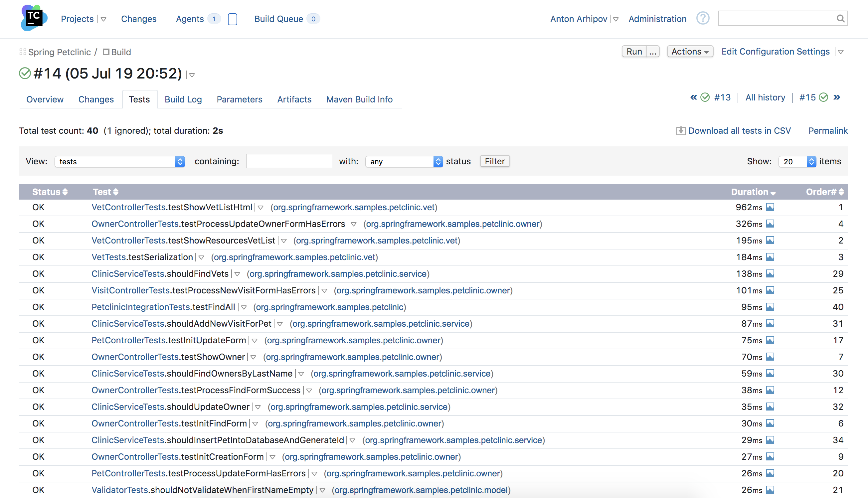Open duration graph for testProcessUpdateFormHasErrors row

click(x=770, y=473)
